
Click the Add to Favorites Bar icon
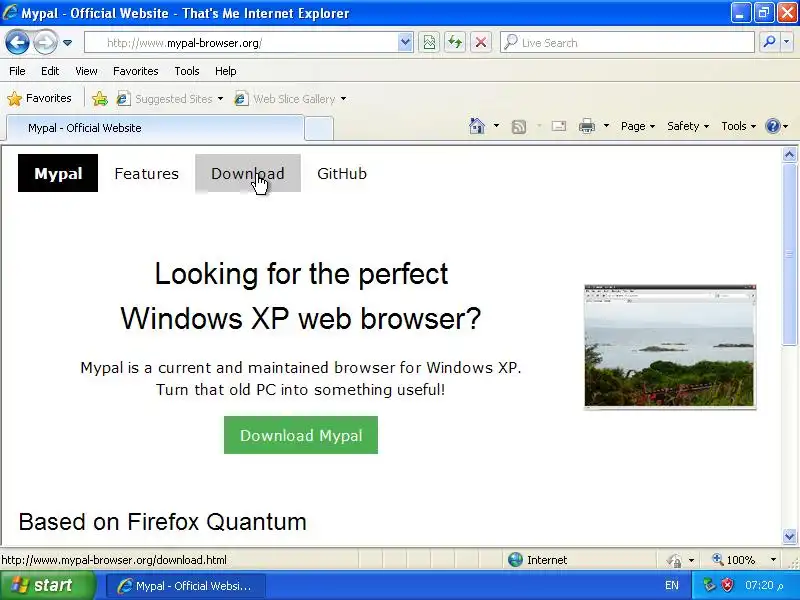pos(100,98)
